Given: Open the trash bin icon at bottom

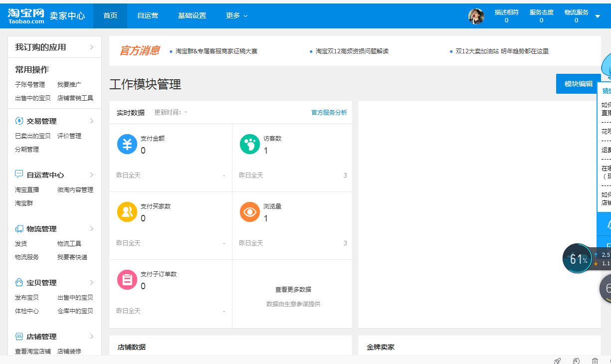Looking at the screenshot, I should pos(594,361).
